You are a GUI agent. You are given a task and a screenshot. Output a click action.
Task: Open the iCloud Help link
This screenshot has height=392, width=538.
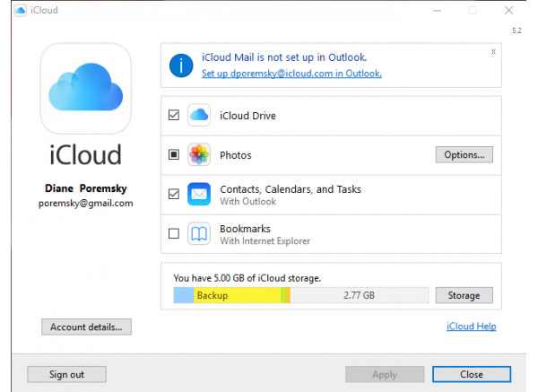(x=471, y=327)
